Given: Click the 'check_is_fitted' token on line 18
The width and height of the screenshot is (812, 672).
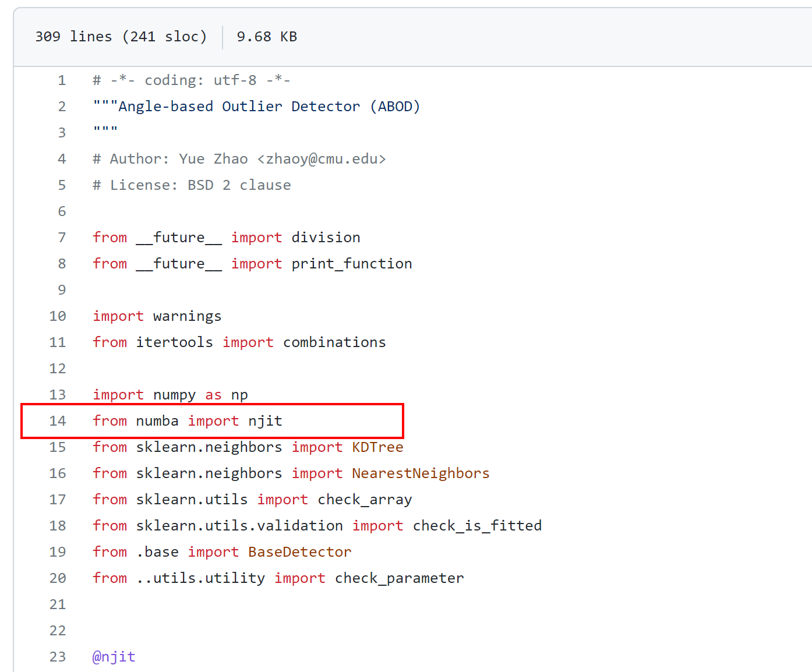Looking at the screenshot, I should click(476, 525).
